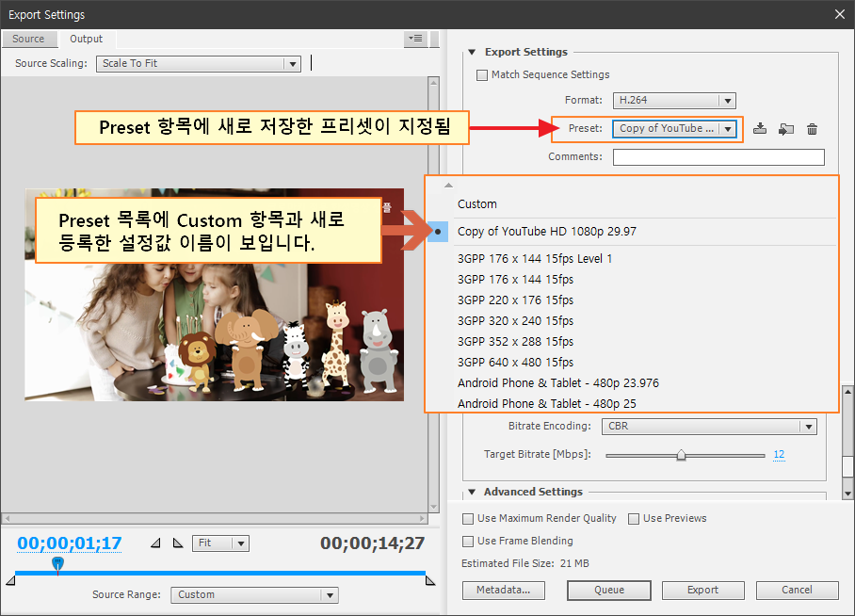Click the Save Preset icon

pos(760,129)
